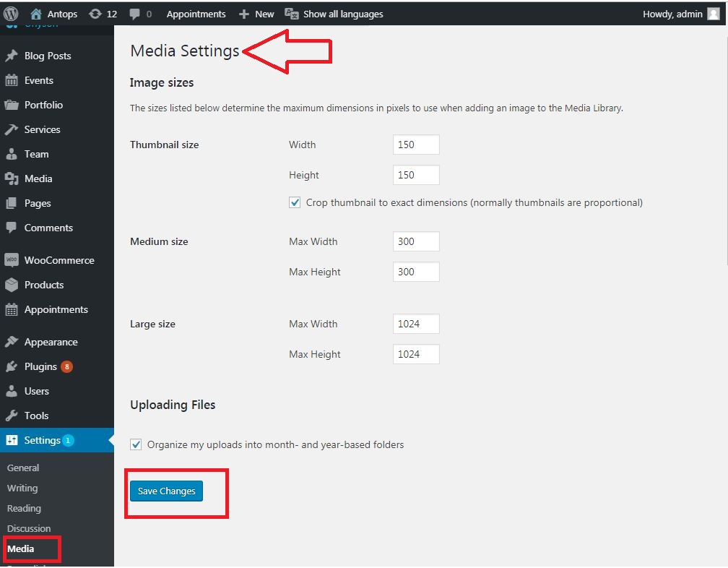
Task: Toggle organize uploads into month-based folders
Action: coord(136,444)
